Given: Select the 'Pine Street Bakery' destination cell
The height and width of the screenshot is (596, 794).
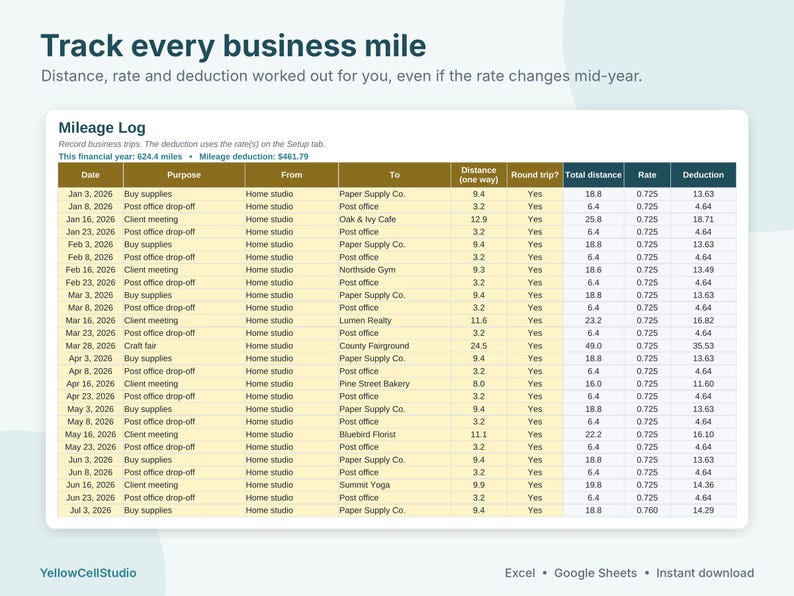Looking at the screenshot, I should click(394, 384).
